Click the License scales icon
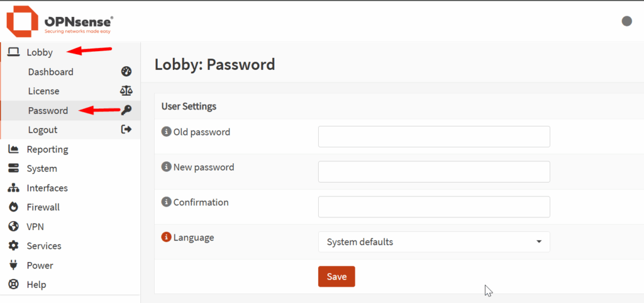644x303 pixels. [126, 91]
